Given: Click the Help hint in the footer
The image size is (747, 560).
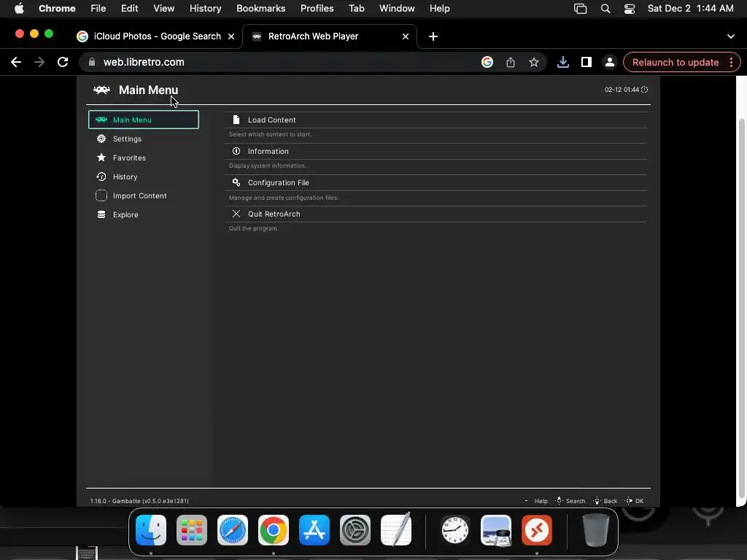Looking at the screenshot, I should [536, 501].
